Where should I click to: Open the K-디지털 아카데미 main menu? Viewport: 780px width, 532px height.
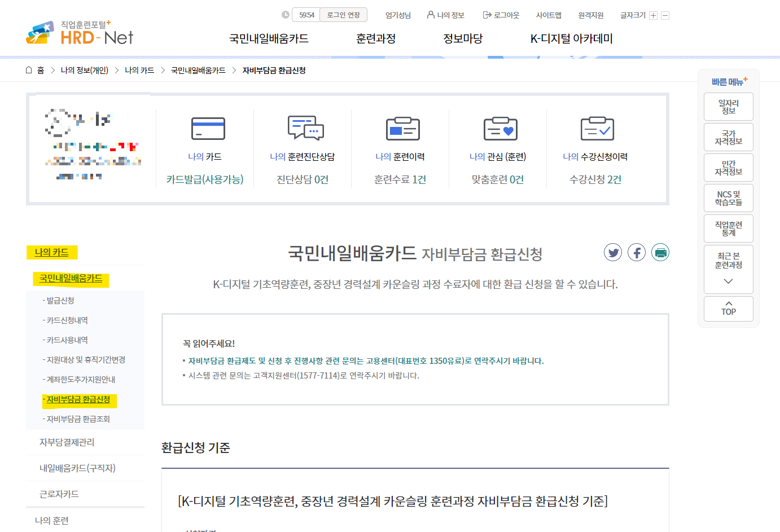571,38
